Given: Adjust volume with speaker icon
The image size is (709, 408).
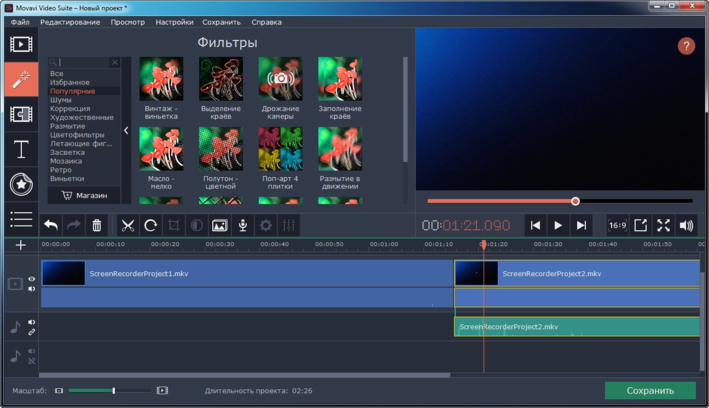Looking at the screenshot, I should (686, 225).
